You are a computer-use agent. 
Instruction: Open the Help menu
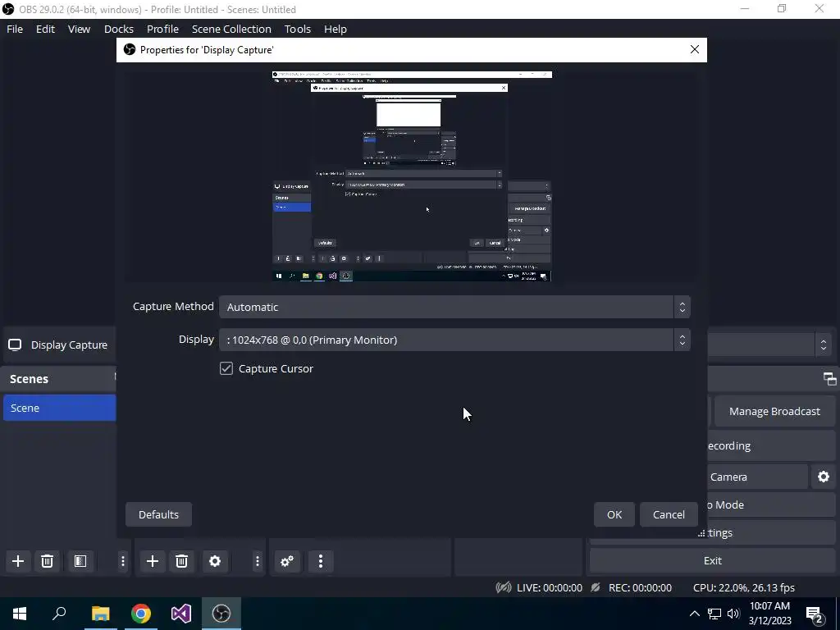(x=336, y=29)
